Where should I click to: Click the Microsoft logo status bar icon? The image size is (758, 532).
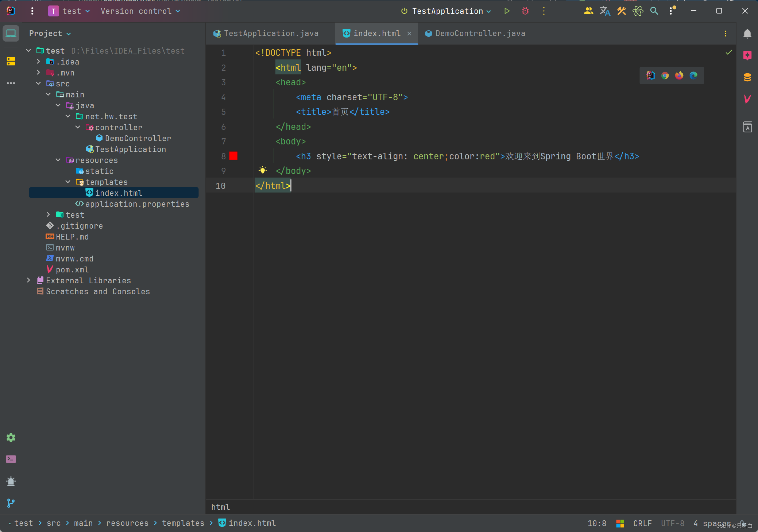point(620,524)
